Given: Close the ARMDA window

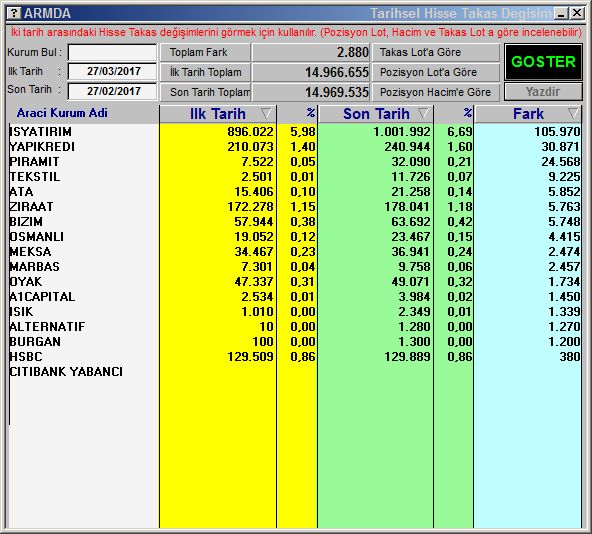Looking at the screenshot, I should 577,14.
